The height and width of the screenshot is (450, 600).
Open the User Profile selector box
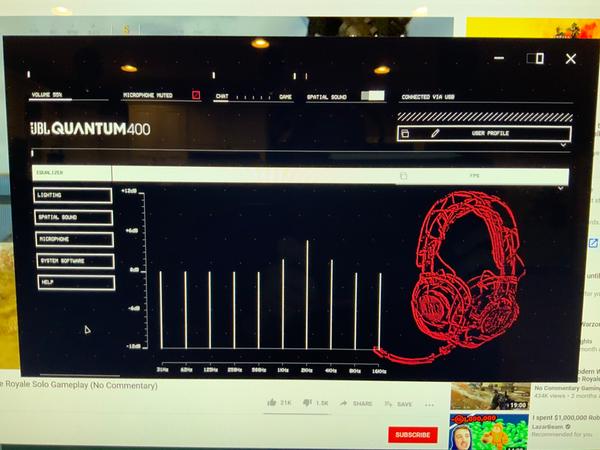point(484,134)
